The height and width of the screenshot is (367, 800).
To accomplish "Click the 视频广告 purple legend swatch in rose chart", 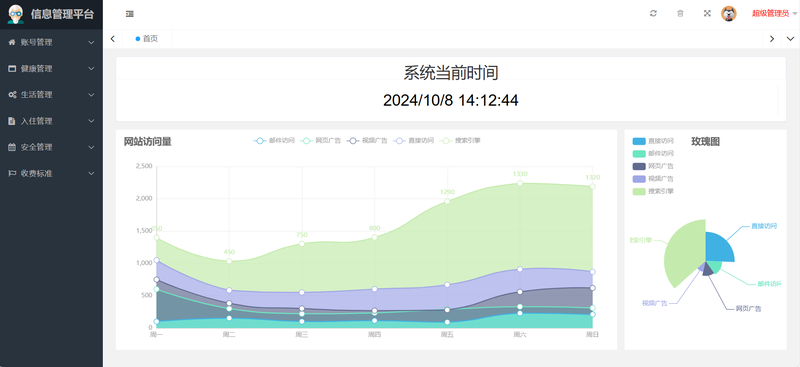I will pos(639,179).
